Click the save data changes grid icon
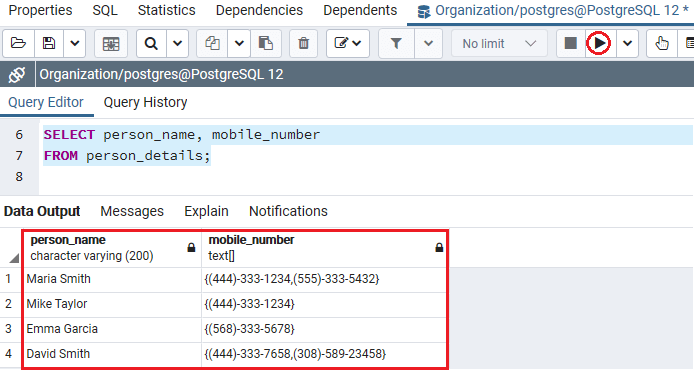Viewport: 694px width, 373px height. click(x=111, y=43)
